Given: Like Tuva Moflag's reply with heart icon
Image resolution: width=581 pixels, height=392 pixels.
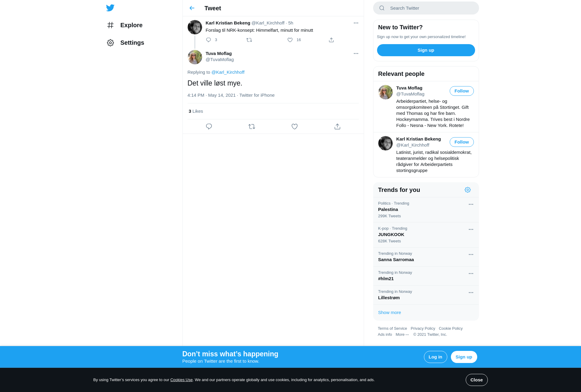Looking at the screenshot, I should pyautogui.click(x=294, y=127).
